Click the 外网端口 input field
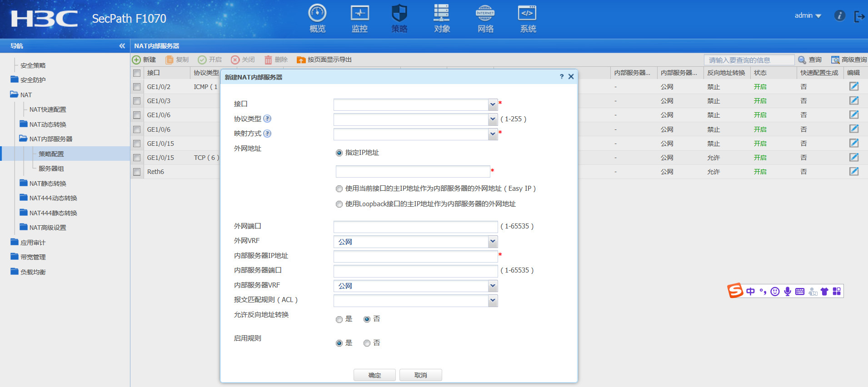 [x=415, y=227]
